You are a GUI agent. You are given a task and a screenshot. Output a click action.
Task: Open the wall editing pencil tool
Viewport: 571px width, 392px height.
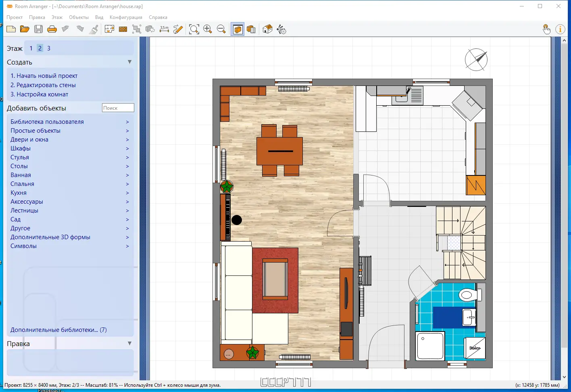(178, 29)
